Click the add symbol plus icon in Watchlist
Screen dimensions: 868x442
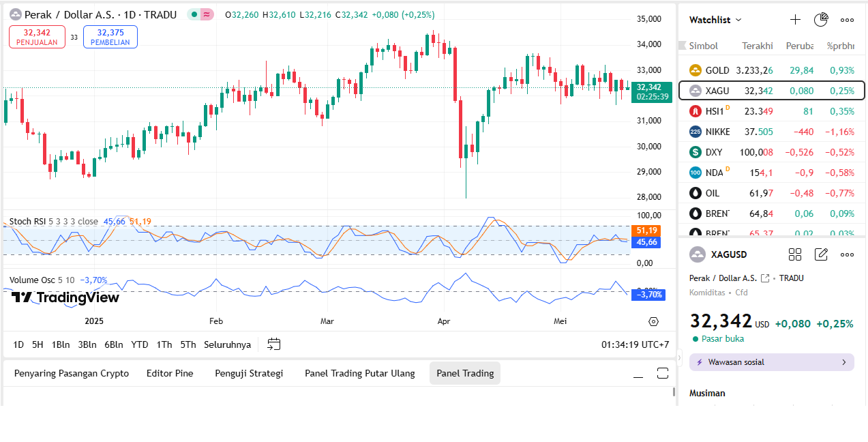click(795, 20)
